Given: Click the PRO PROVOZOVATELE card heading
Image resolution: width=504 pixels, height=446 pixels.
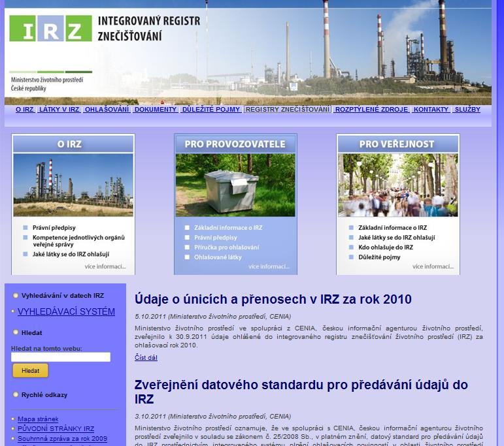Looking at the screenshot, I should pyautogui.click(x=235, y=144).
